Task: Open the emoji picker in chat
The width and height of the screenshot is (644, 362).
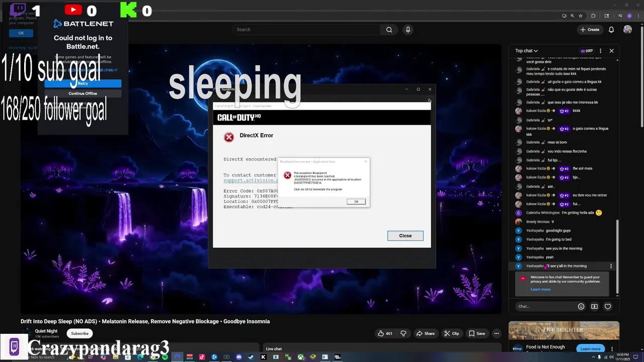Action: point(581,306)
